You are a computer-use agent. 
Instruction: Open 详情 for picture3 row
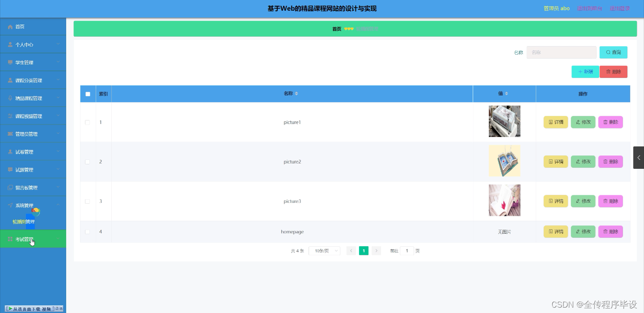[x=555, y=201]
